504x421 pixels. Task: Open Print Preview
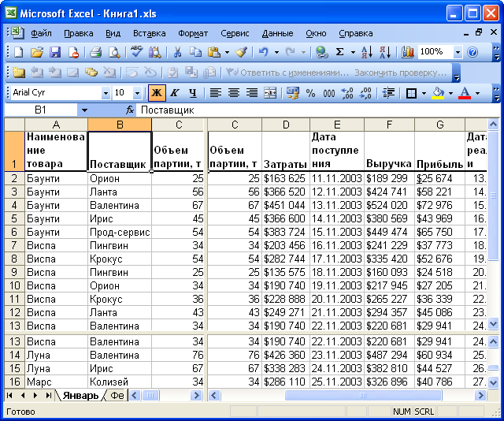point(113,52)
